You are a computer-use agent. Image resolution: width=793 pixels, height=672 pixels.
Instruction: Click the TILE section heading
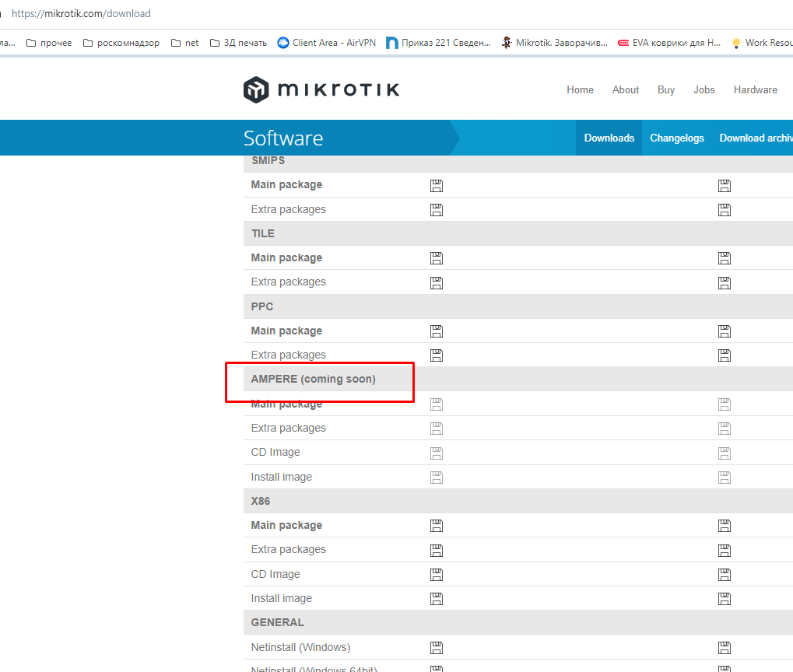[x=263, y=233]
